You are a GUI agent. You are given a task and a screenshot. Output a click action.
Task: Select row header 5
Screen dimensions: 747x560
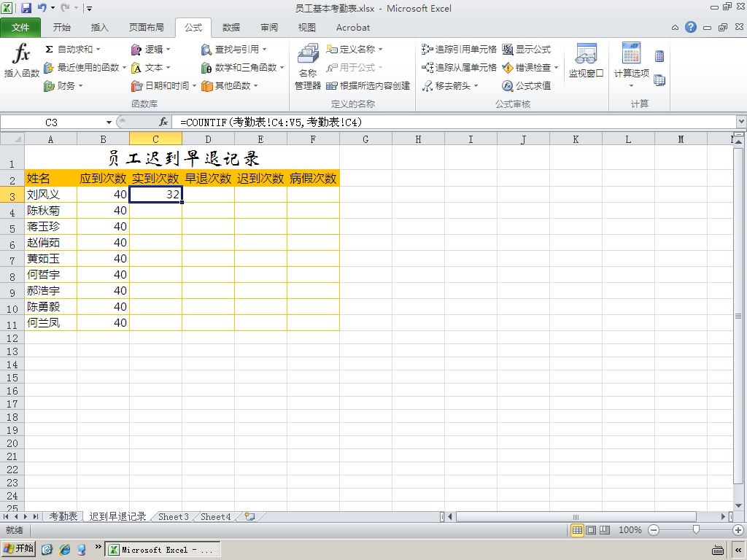tap(12, 228)
